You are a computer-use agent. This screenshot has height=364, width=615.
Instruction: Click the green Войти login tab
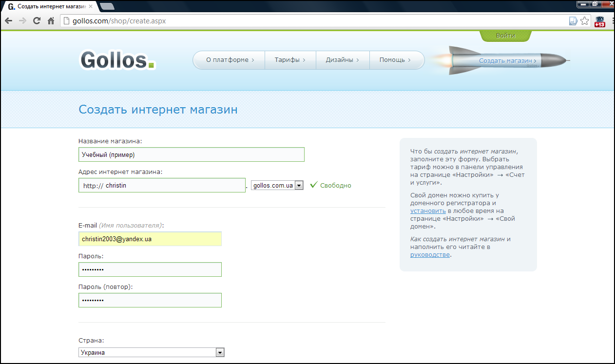505,36
